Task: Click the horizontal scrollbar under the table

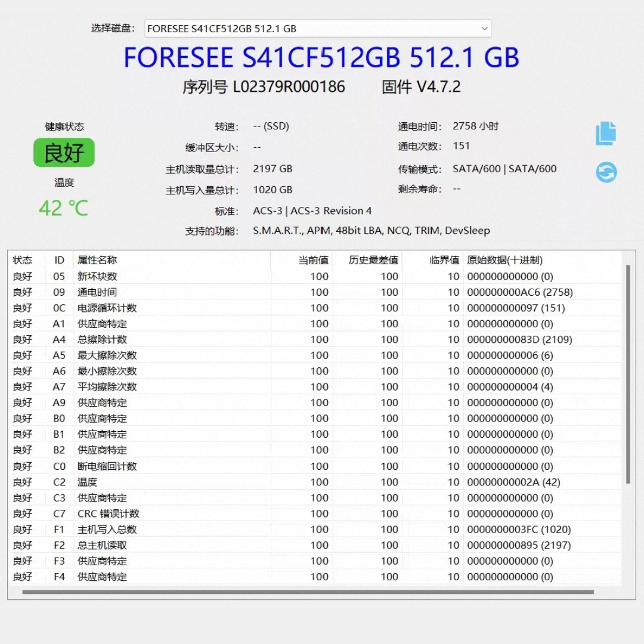Action: (308, 592)
